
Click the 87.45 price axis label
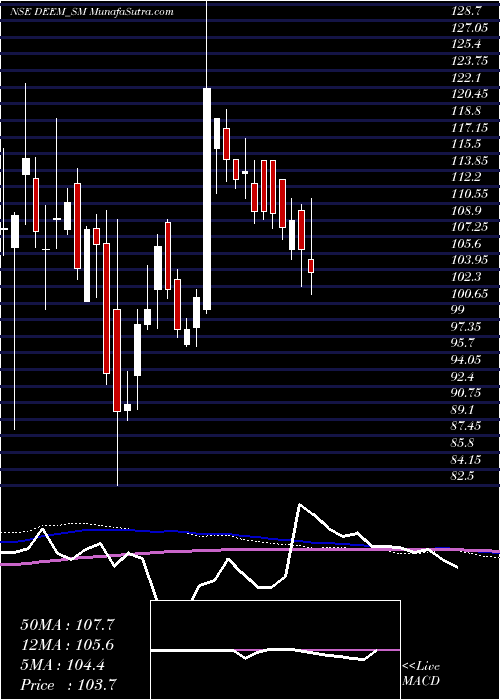pos(467,426)
